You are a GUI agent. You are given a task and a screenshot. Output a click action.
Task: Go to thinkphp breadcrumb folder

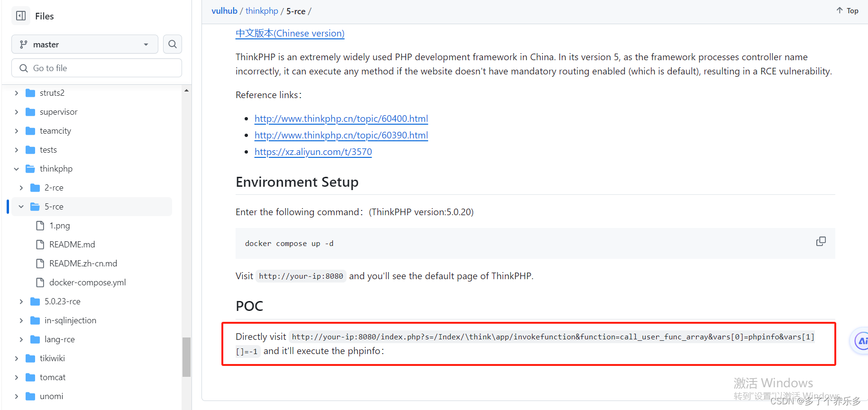[x=262, y=11]
